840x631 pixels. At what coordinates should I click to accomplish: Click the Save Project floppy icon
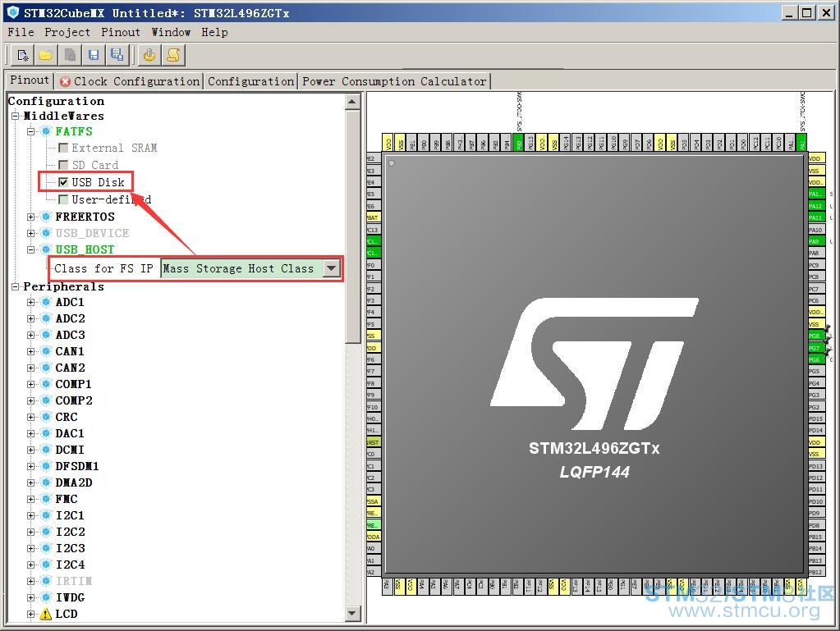click(x=94, y=55)
